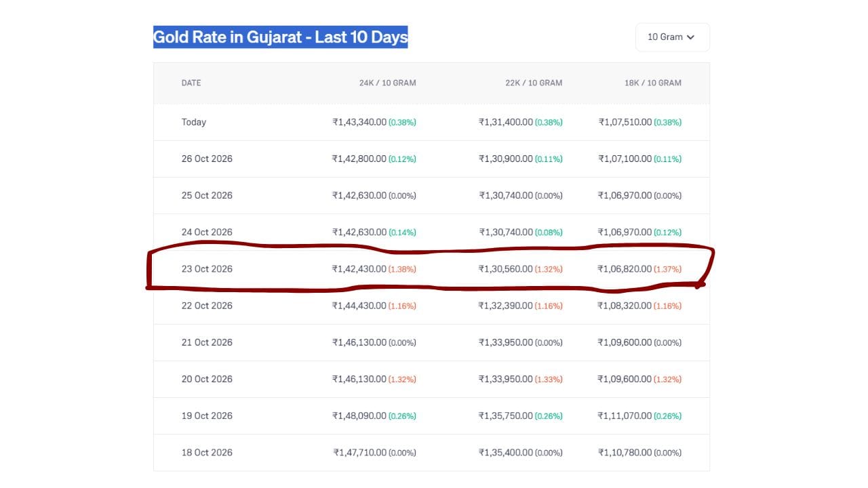Screen dimensions: 868x488
Task: Select the 24K price ₹1,42,430.00
Action: [x=359, y=268]
